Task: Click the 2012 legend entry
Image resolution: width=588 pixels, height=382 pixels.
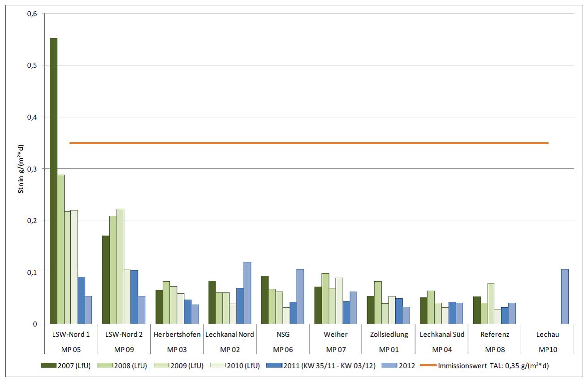Action: [x=401, y=366]
